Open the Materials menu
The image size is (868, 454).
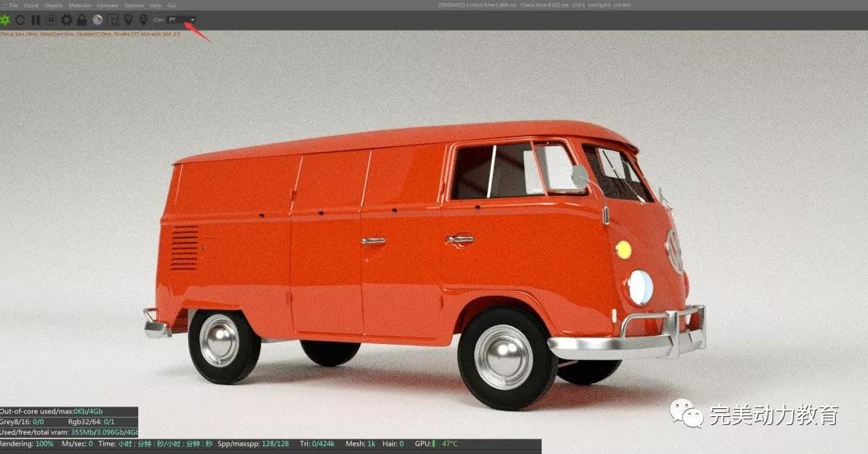click(x=80, y=5)
